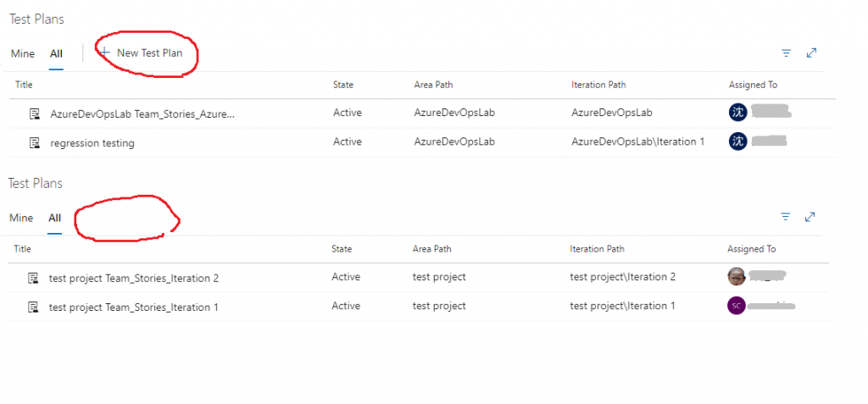
Task: Open filter icon in upper Test Plans list
Action: click(x=786, y=53)
